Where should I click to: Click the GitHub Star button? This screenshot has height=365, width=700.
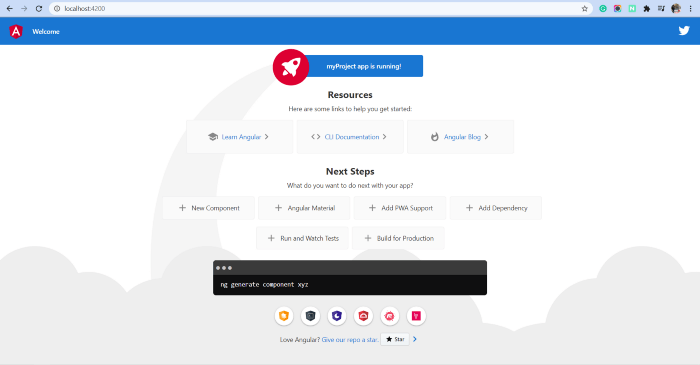pyautogui.click(x=395, y=339)
